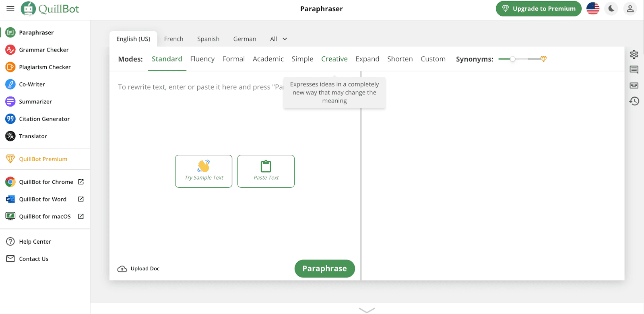Screen dimensions: 644x314
Task: Click the Grammar Checker sidebar icon
Action: [x=10, y=50]
